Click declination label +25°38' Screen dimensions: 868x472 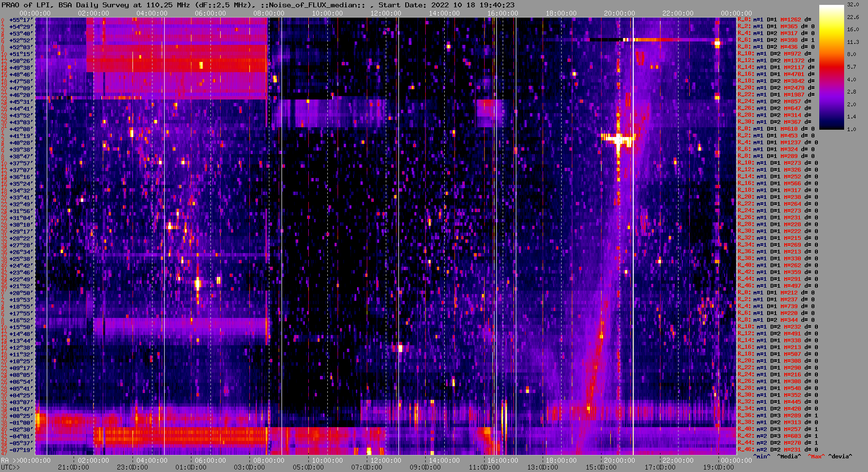tap(21, 258)
